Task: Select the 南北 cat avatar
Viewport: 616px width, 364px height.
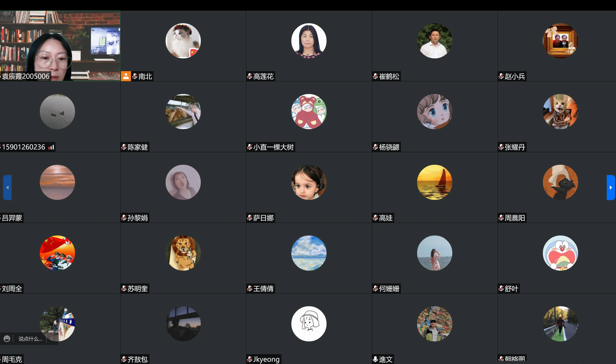Action: pos(183,41)
